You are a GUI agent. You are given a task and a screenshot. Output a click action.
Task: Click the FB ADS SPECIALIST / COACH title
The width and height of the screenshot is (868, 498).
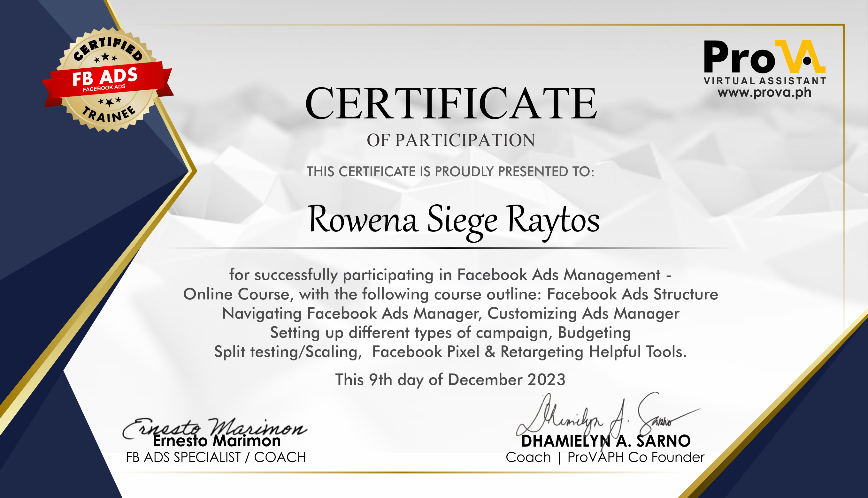click(x=216, y=457)
